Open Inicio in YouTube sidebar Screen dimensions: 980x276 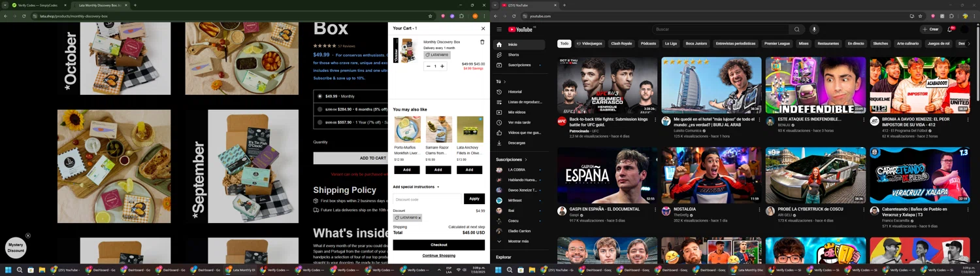pyautogui.click(x=519, y=44)
